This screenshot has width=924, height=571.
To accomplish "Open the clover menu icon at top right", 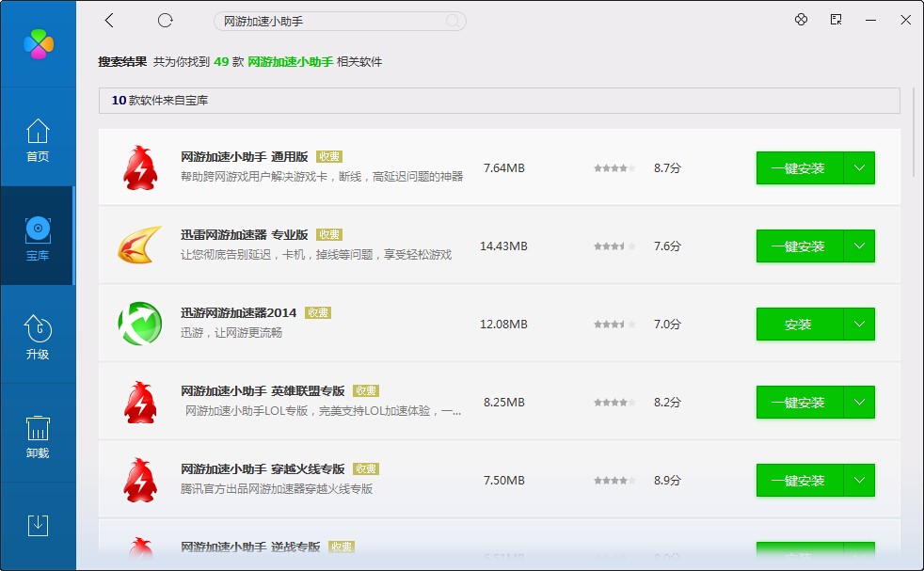I will click(801, 20).
